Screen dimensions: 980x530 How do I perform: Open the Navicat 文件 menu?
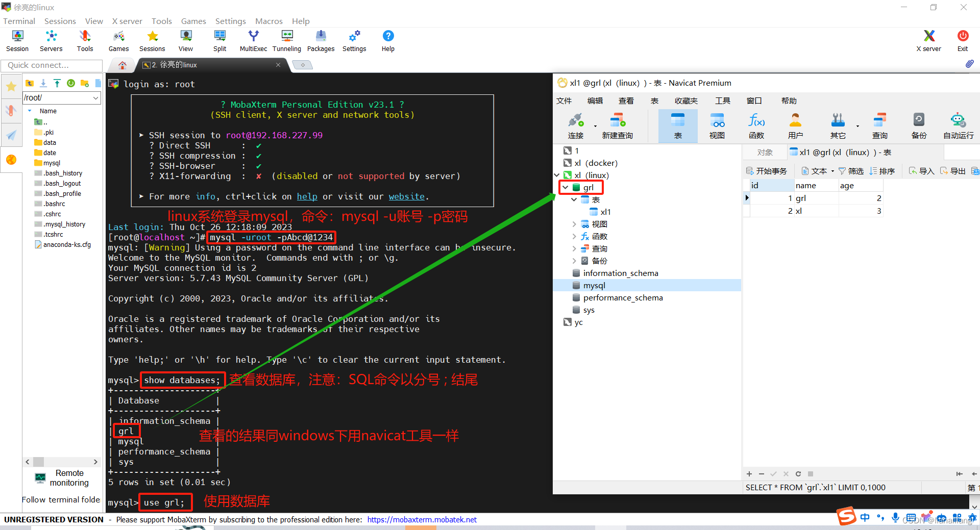coord(564,100)
